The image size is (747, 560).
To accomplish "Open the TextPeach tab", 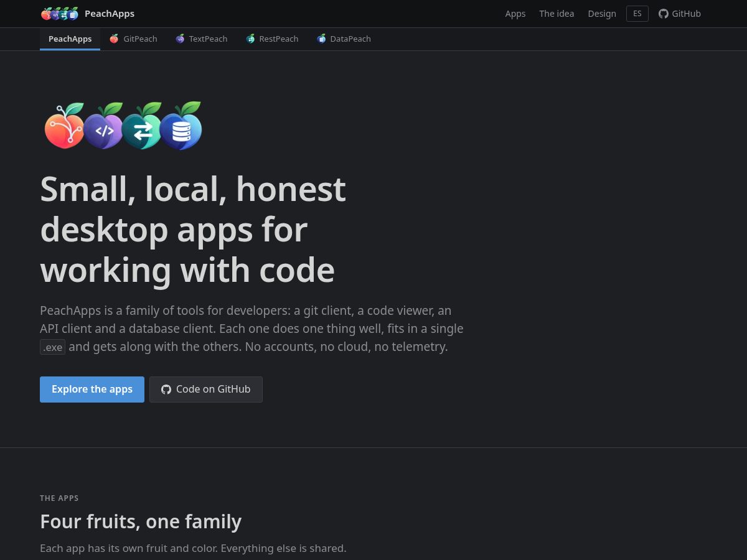I will point(202,39).
